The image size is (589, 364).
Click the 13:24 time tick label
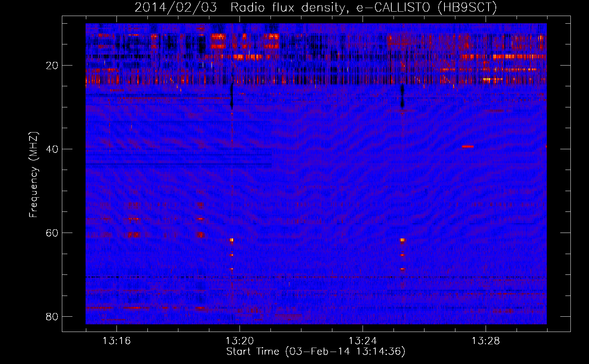coord(363,341)
